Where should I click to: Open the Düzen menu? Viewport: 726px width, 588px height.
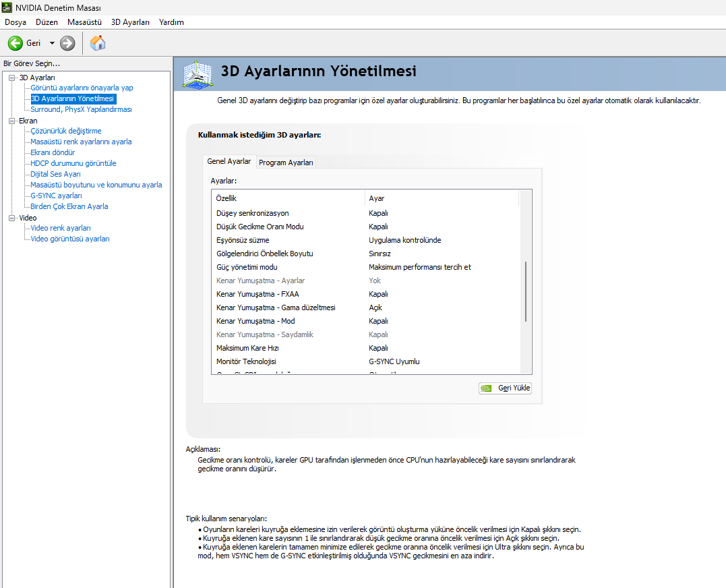point(47,22)
